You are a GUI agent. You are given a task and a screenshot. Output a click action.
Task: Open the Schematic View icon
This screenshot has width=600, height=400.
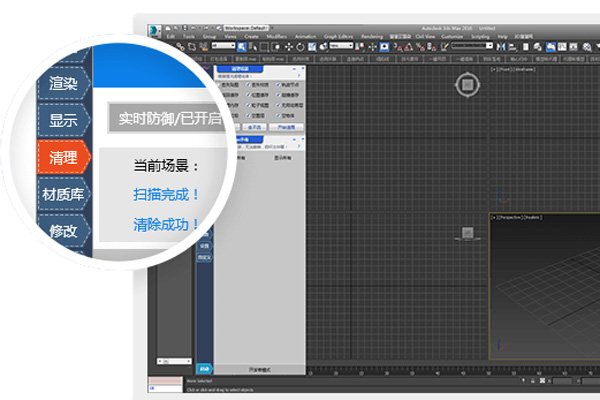(x=573, y=46)
